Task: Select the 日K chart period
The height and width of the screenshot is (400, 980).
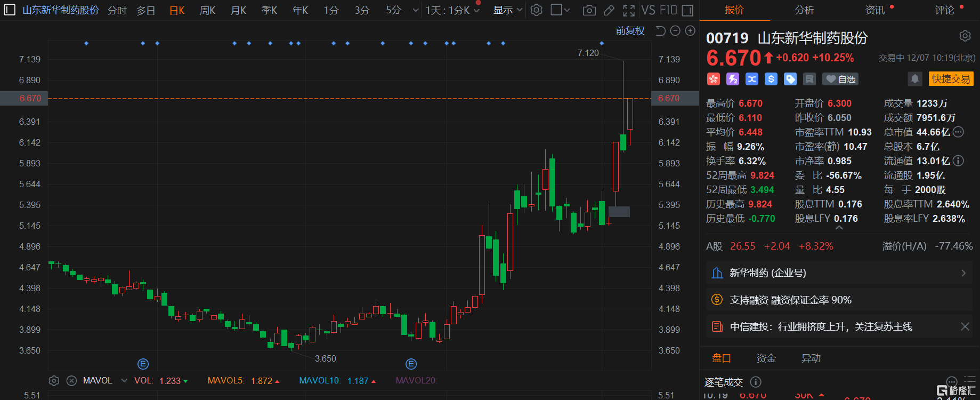Action: point(177,10)
